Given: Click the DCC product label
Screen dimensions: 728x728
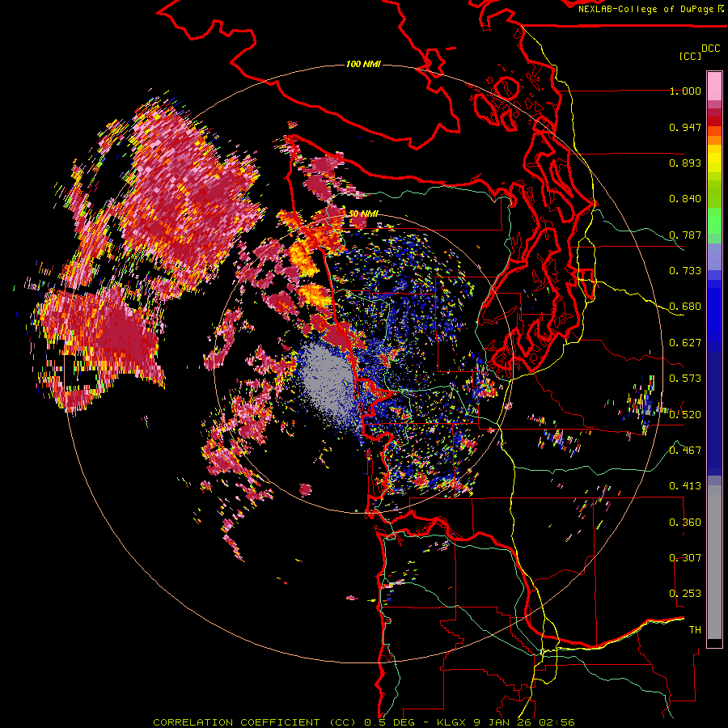Looking at the screenshot, I should pyautogui.click(x=711, y=49).
